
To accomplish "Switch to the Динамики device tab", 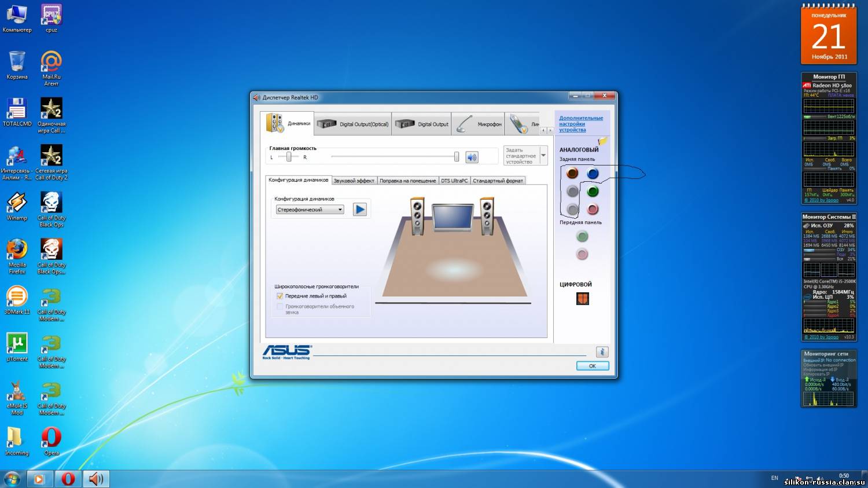I will [x=288, y=123].
